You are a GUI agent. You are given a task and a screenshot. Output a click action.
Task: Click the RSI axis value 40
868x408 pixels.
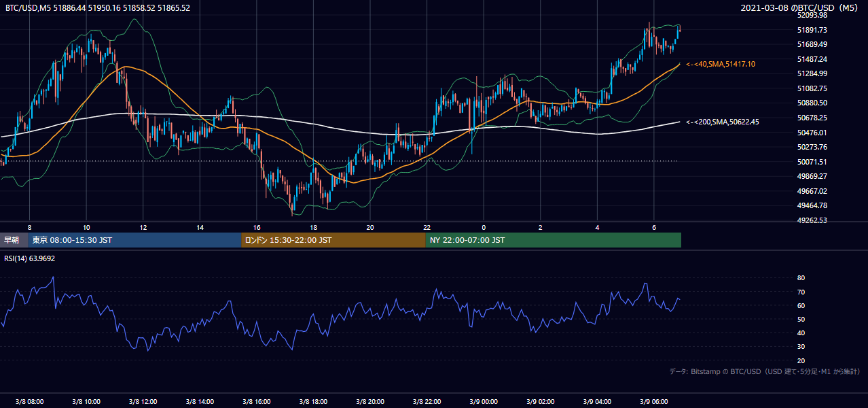801,333
